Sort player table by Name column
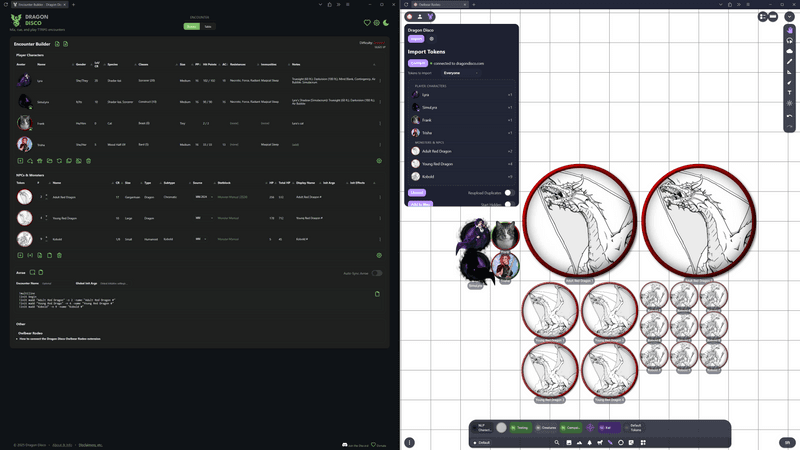 click(41, 64)
